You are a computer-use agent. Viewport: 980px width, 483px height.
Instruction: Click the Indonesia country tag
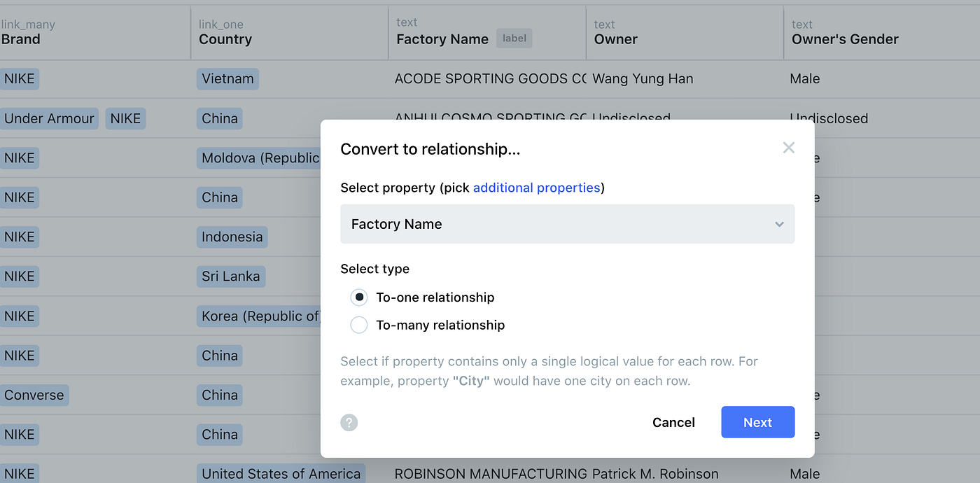[x=232, y=237]
